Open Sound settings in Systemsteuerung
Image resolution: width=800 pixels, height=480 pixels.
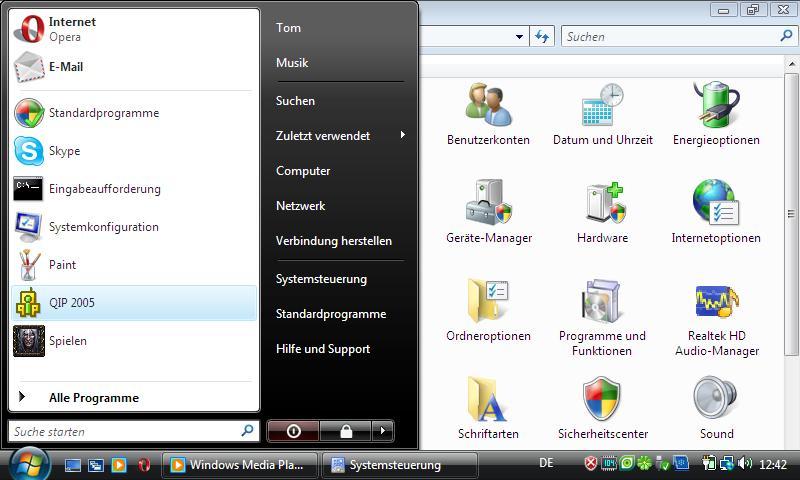[x=716, y=408]
